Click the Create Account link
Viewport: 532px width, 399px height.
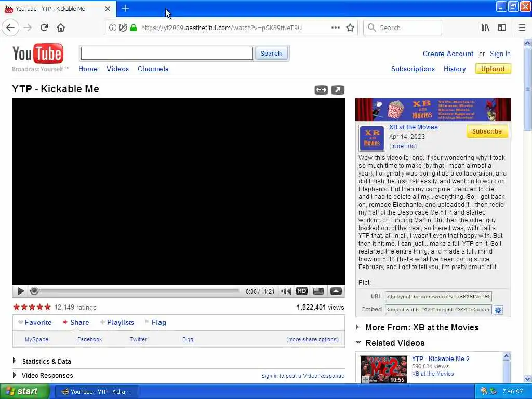(x=448, y=54)
